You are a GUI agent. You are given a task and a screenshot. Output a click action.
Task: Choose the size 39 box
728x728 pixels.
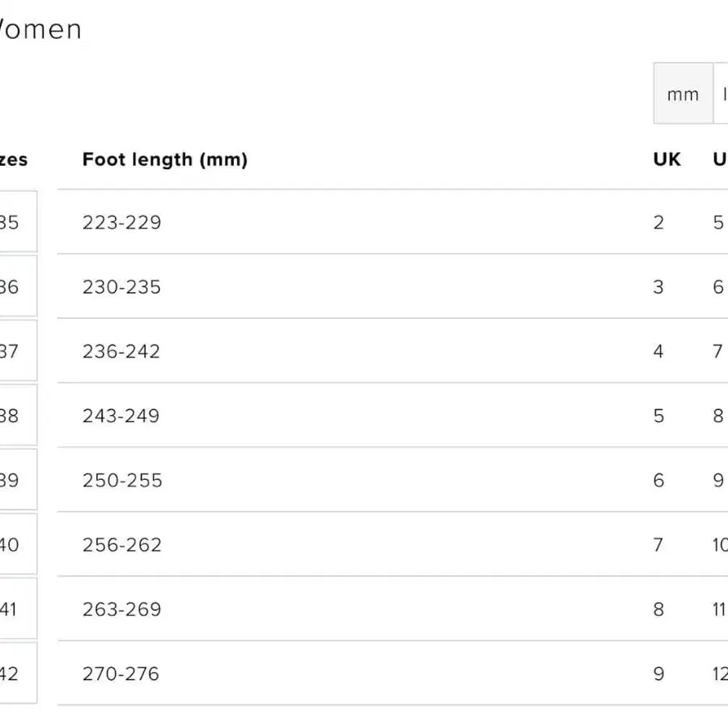click(x=15, y=480)
